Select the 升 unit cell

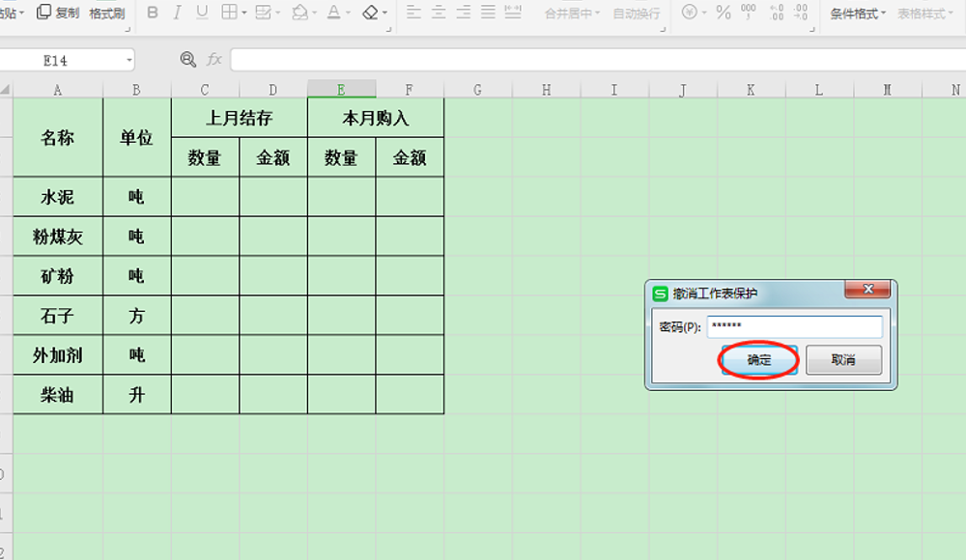click(137, 394)
